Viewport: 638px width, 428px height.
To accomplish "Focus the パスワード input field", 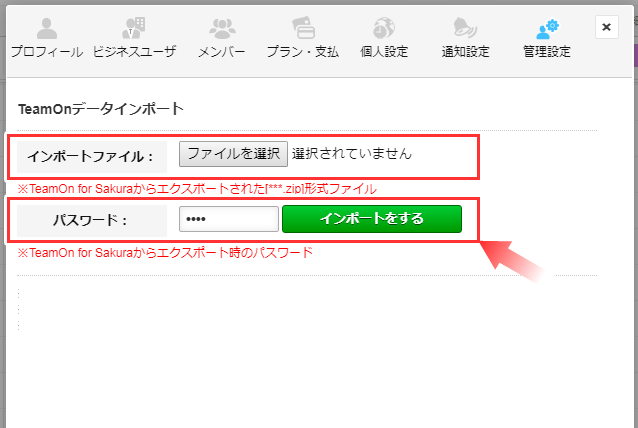I will pos(229,219).
